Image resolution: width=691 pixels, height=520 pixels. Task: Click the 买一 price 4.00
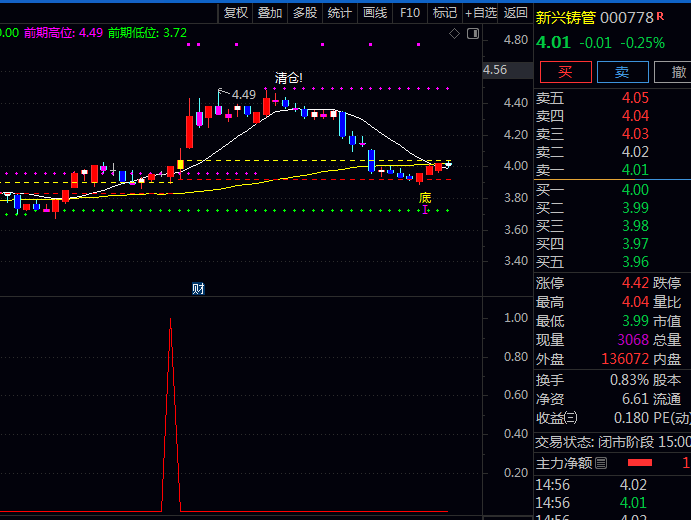(x=635, y=190)
